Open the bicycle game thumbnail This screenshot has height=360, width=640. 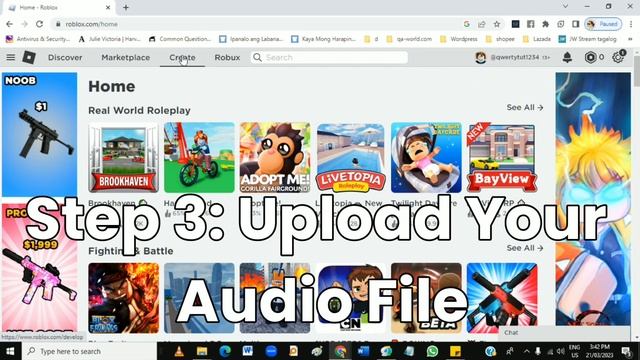(199, 158)
